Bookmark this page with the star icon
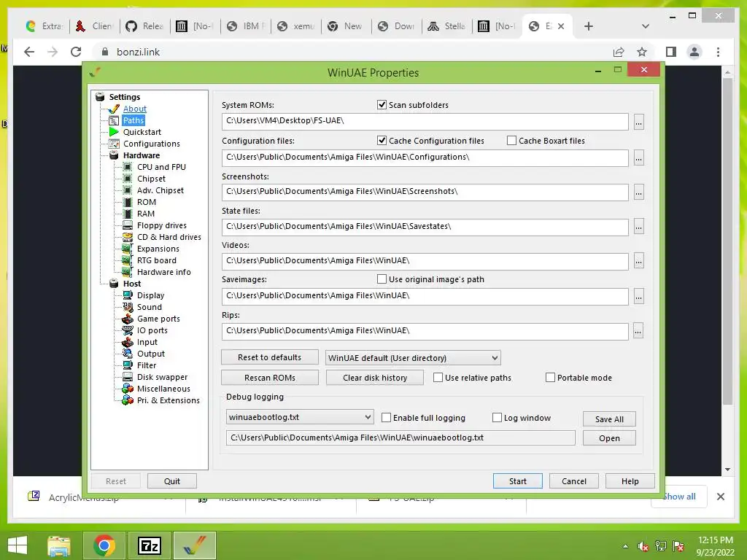 (x=642, y=52)
